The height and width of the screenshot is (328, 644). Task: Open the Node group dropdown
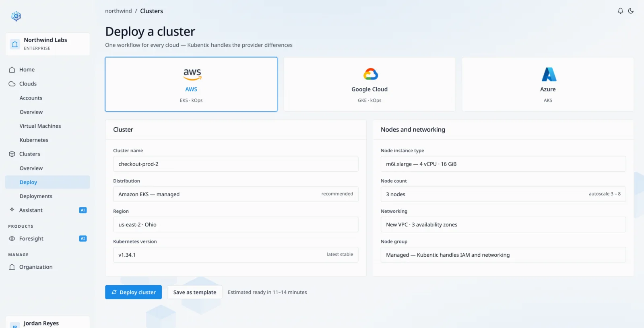click(503, 255)
